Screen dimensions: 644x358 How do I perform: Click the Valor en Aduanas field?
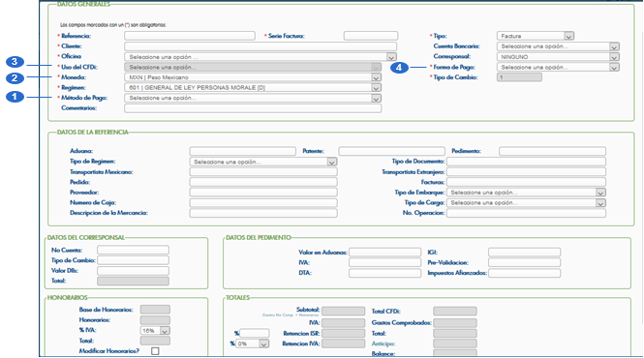(384, 253)
